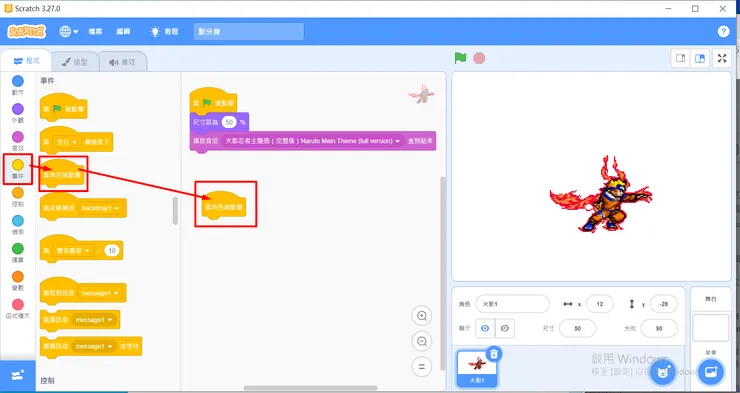Open message1 dropdown in broadcast block
This screenshot has width=740, height=393.
click(x=93, y=320)
